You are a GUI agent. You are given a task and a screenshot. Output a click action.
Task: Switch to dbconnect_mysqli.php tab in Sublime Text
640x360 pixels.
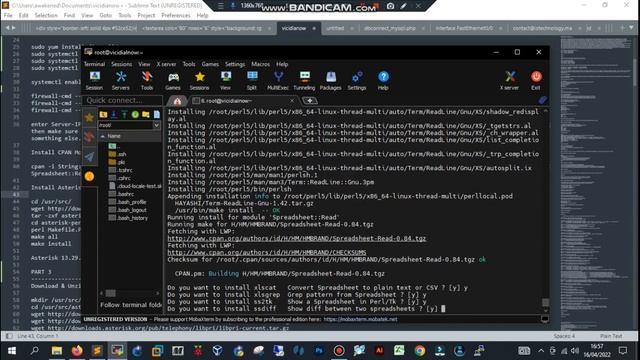point(390,28)
